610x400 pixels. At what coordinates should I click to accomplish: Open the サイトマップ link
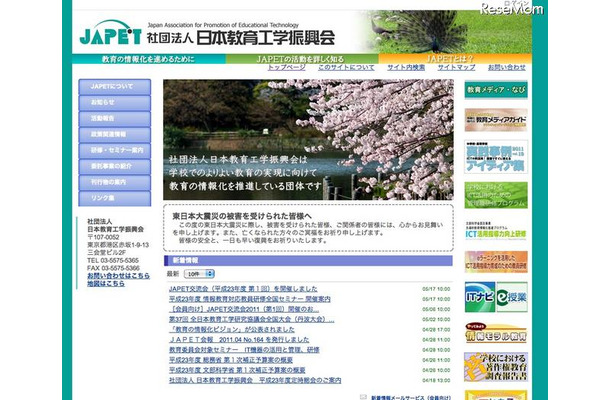click(456, 67)
